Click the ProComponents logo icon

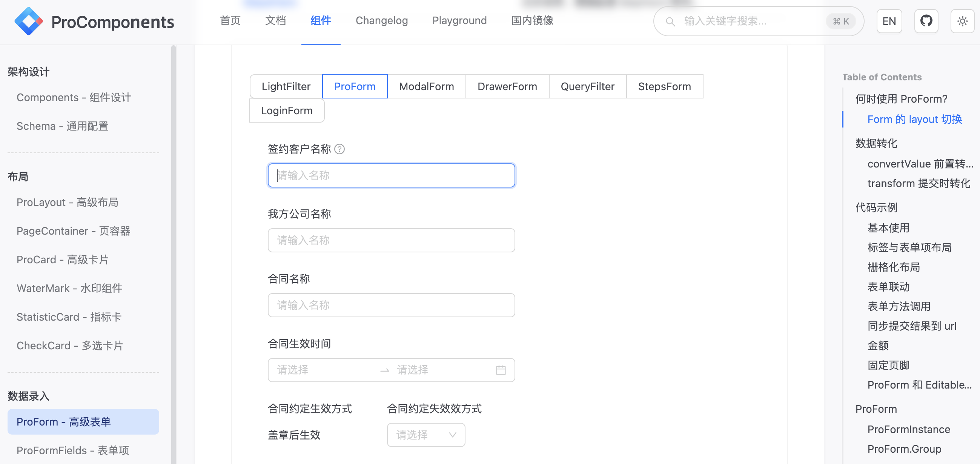pos(29,22)
